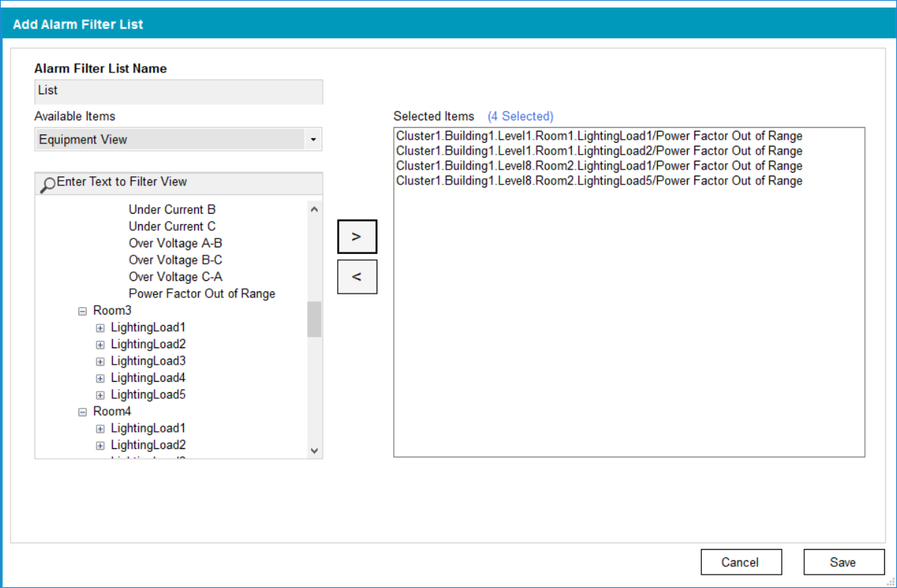Select the Level8.Room2.LightingLoad5 selected item
The width and height of the screenshot is (897, 588).
[599, 181]
